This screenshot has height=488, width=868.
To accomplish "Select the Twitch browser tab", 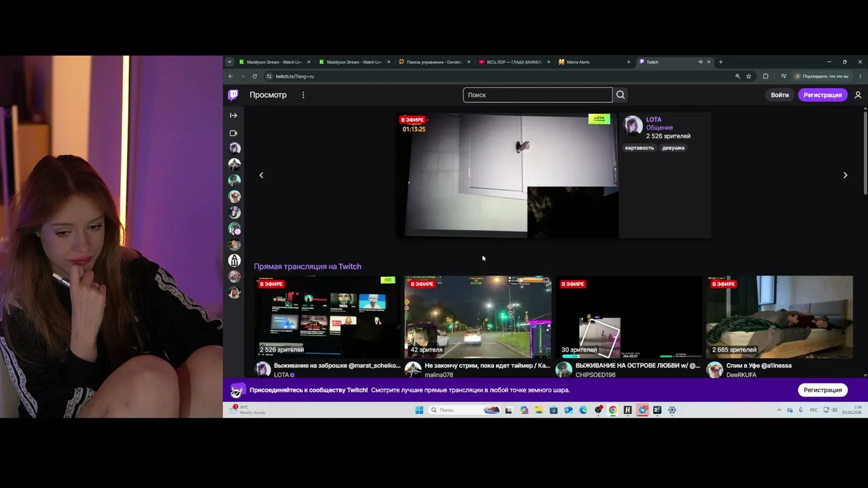I will 674,62.
